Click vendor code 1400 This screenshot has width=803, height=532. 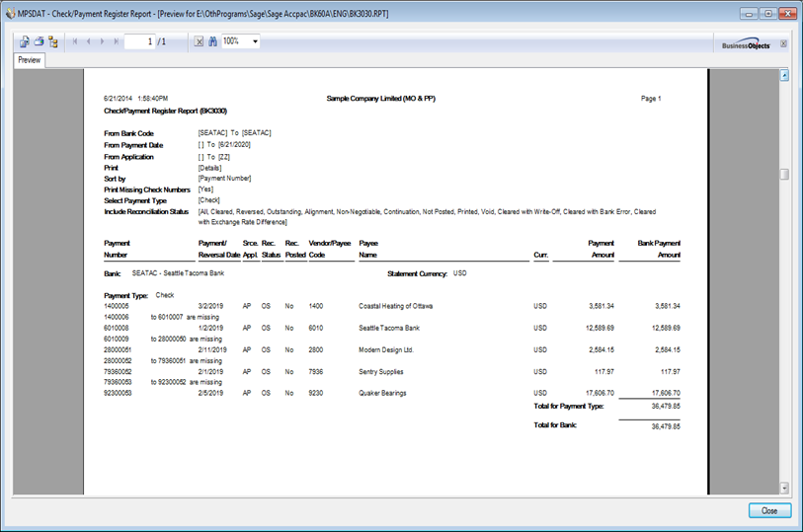(316, 306)
